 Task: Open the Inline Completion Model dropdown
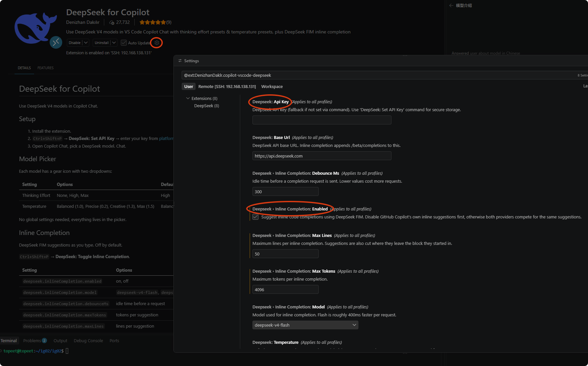(x=305, y=325)
